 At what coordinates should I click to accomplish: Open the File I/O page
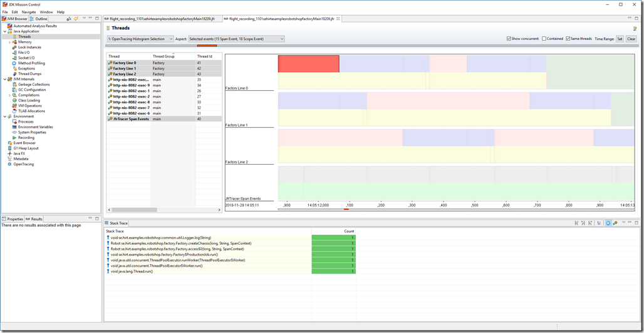click(x=23, y=53)
